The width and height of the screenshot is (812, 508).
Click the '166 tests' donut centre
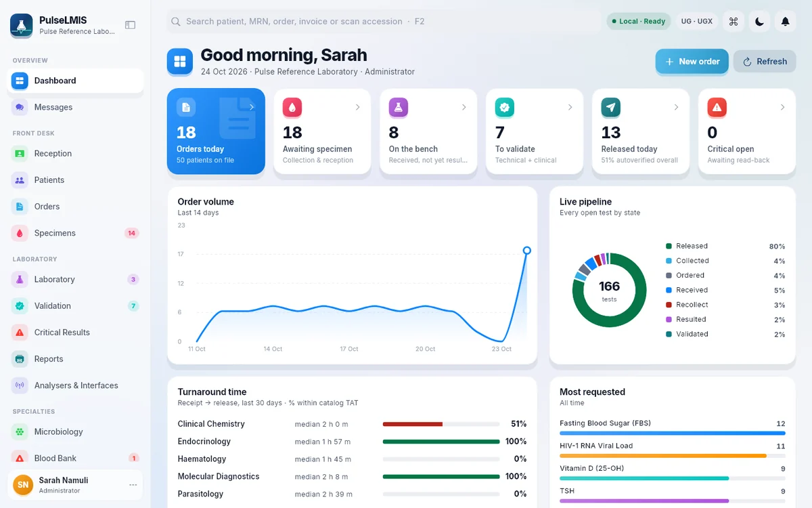[609, 290]
